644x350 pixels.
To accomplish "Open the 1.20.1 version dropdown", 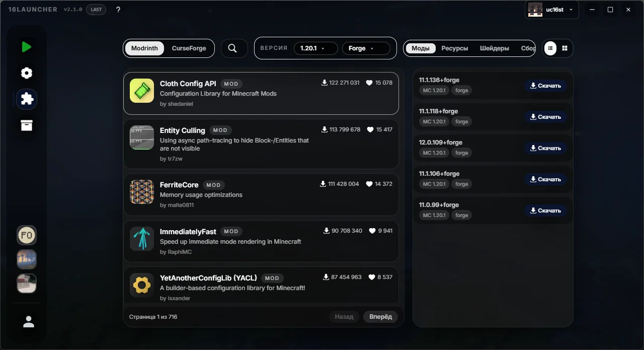I will click(x=316, y=48).
